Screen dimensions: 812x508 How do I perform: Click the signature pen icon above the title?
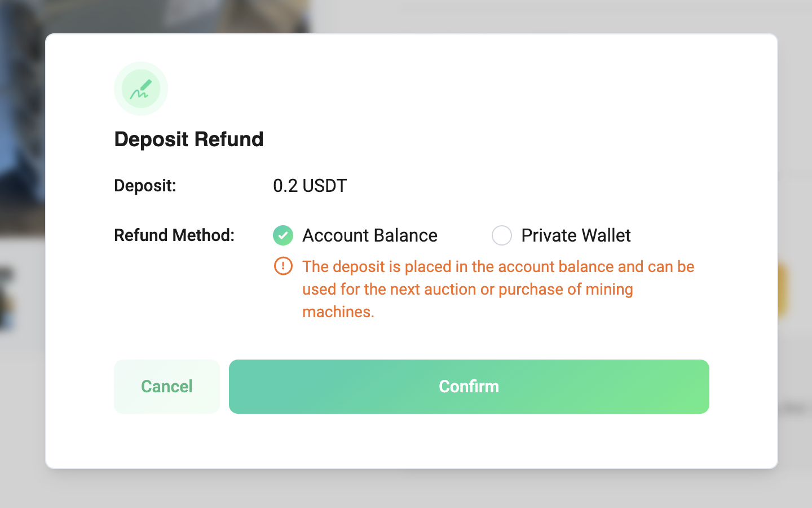[141, 89]
